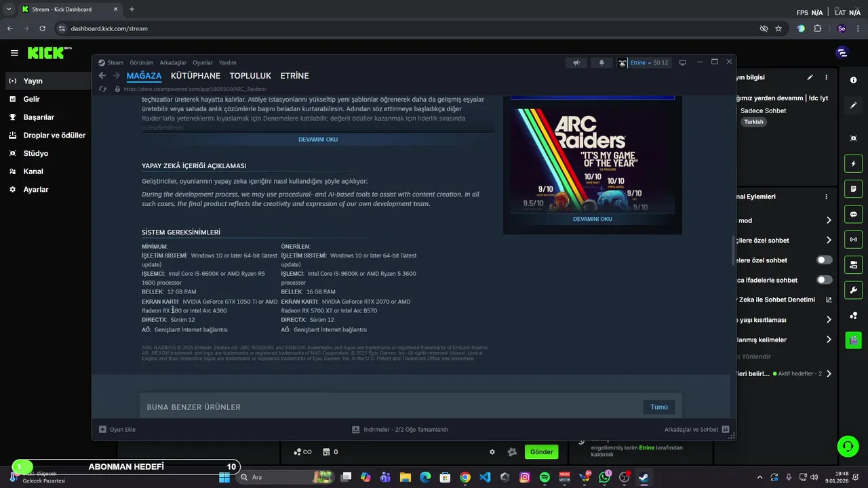This screenshot has width=868, height=488.
Task: Open Spotify from Windows taskbar
Action: [x=545, y=477]
